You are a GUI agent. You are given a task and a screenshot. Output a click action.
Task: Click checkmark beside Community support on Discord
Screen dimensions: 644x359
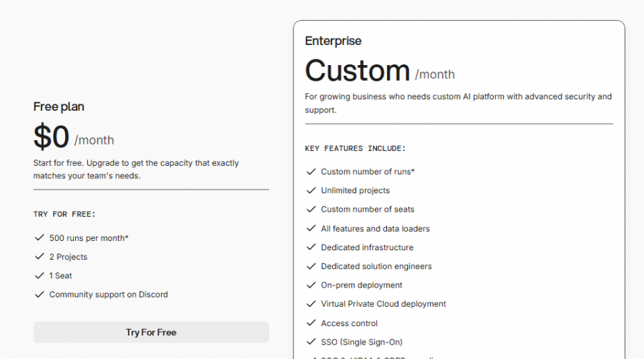point(39,295)
